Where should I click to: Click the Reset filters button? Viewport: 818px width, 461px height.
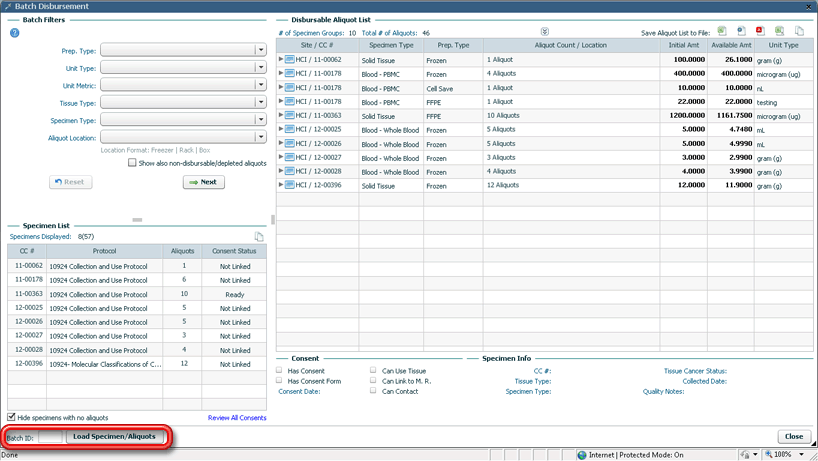pos(70,182)
